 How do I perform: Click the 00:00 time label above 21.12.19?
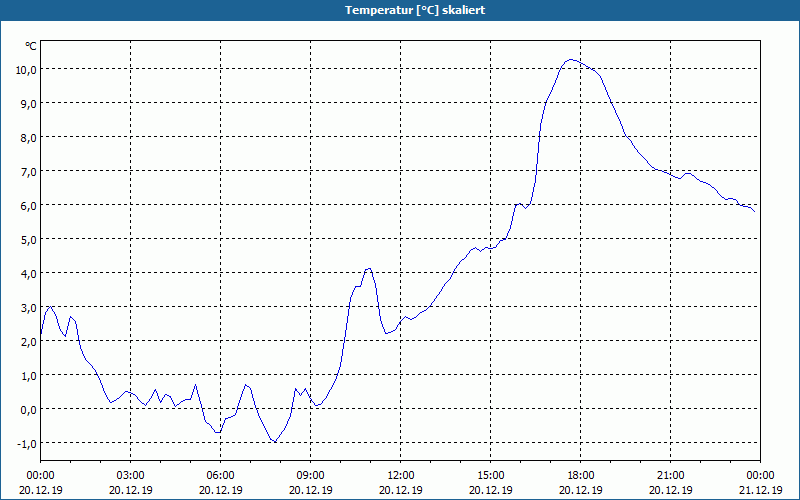click(x=760, y=476)
